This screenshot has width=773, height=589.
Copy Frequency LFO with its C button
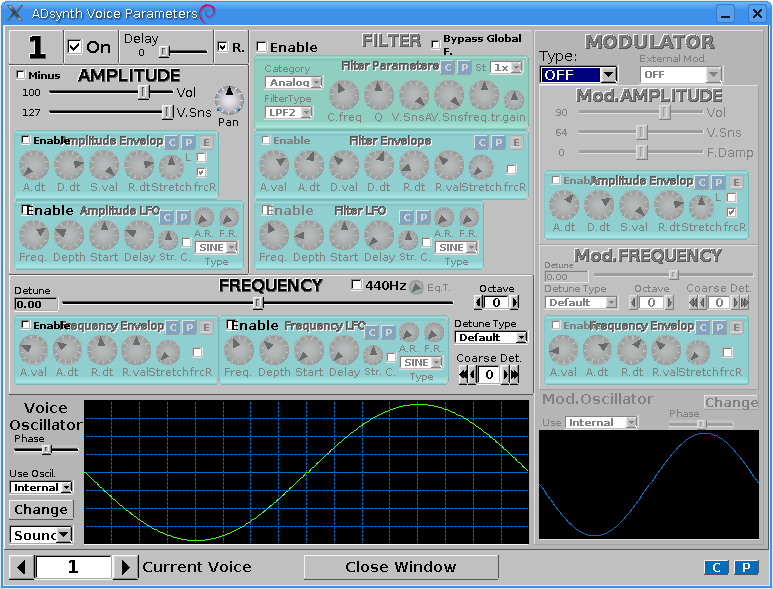click(x=372, y=333)
